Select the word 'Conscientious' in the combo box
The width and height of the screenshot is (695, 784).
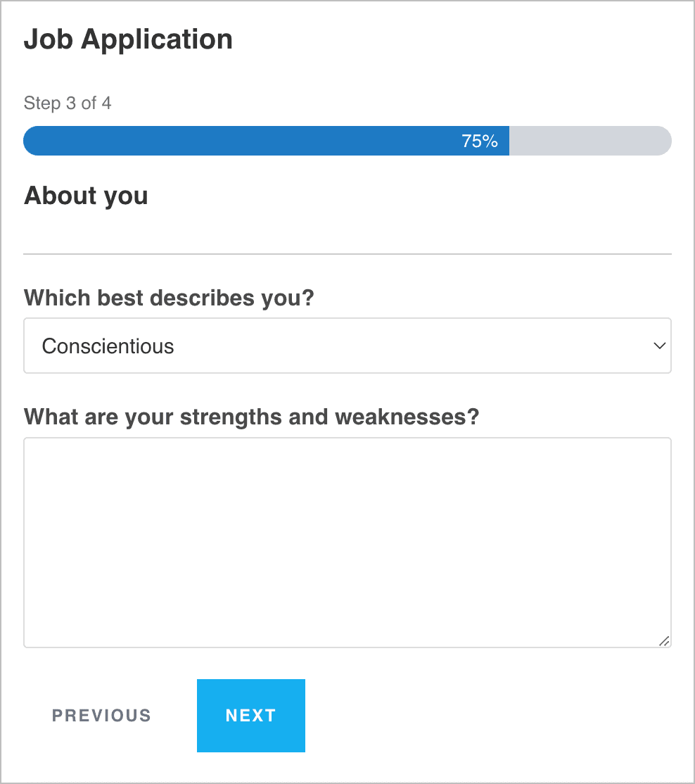[107, 346]
